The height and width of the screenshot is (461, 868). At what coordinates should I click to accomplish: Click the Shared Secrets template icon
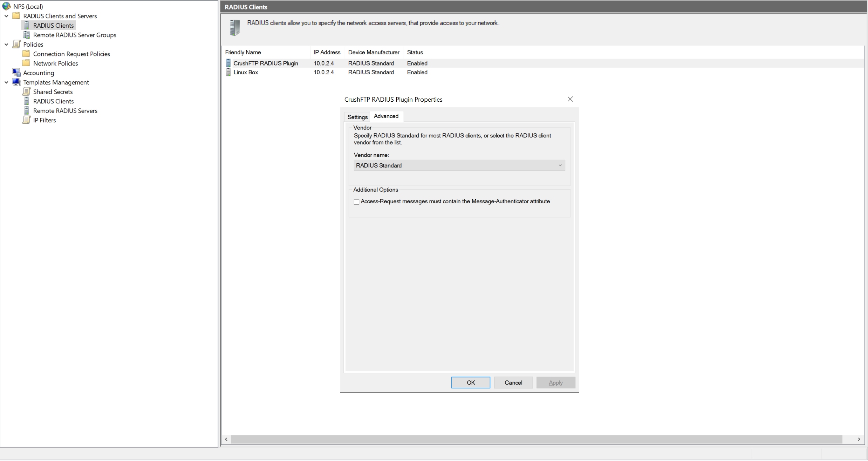pos(26,91)
